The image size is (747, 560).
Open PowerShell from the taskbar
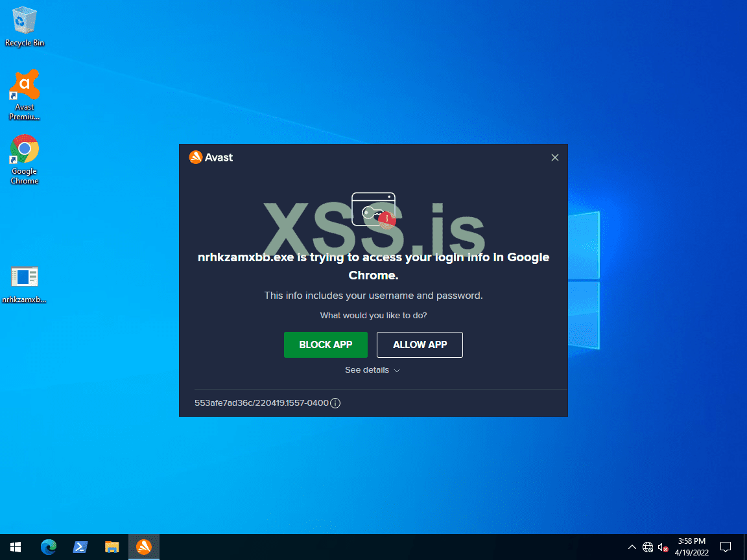80,547
